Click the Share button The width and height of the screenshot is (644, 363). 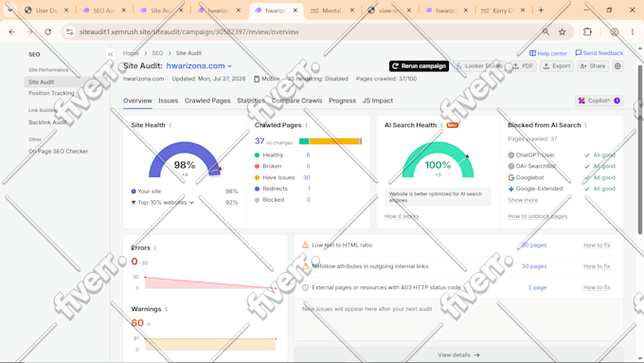(x=593, y=65)
